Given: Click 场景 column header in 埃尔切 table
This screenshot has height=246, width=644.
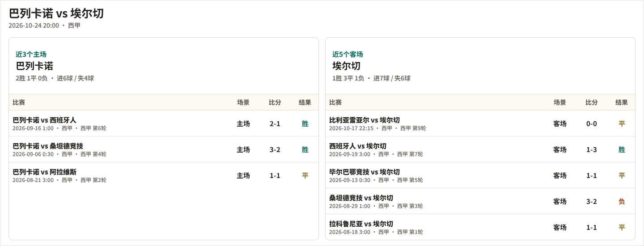Looking at the screenshot, I should coord(560,102).
